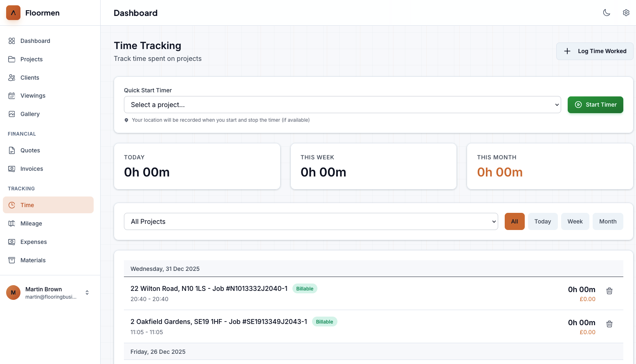Select the Month filter tab
Viewport: 636px width, 364px height.
608,221
